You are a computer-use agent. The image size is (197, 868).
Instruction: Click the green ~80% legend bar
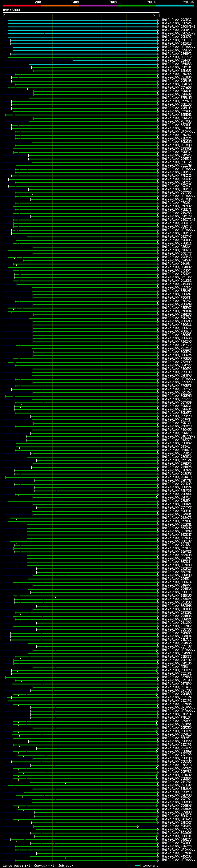coord(137,6)
